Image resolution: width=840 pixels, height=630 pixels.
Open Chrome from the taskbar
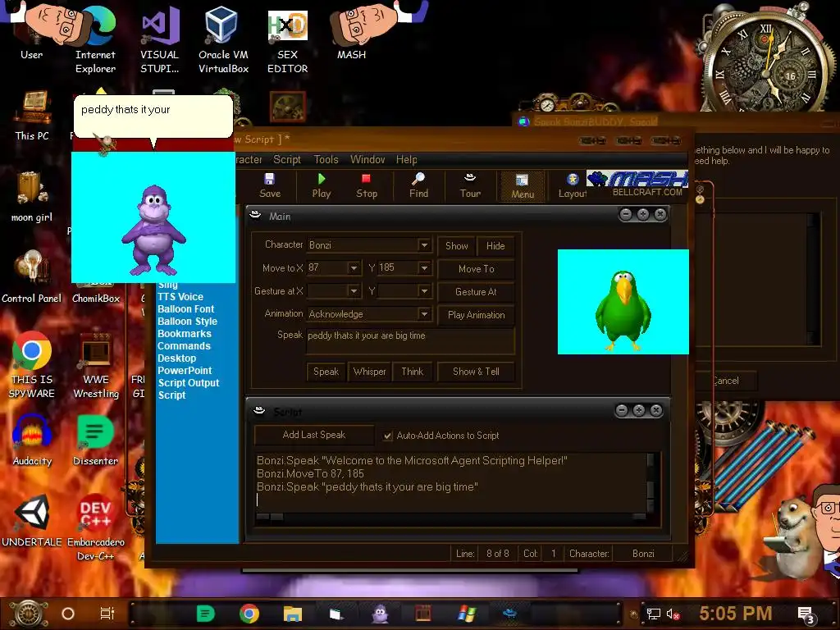pos(249,614)
